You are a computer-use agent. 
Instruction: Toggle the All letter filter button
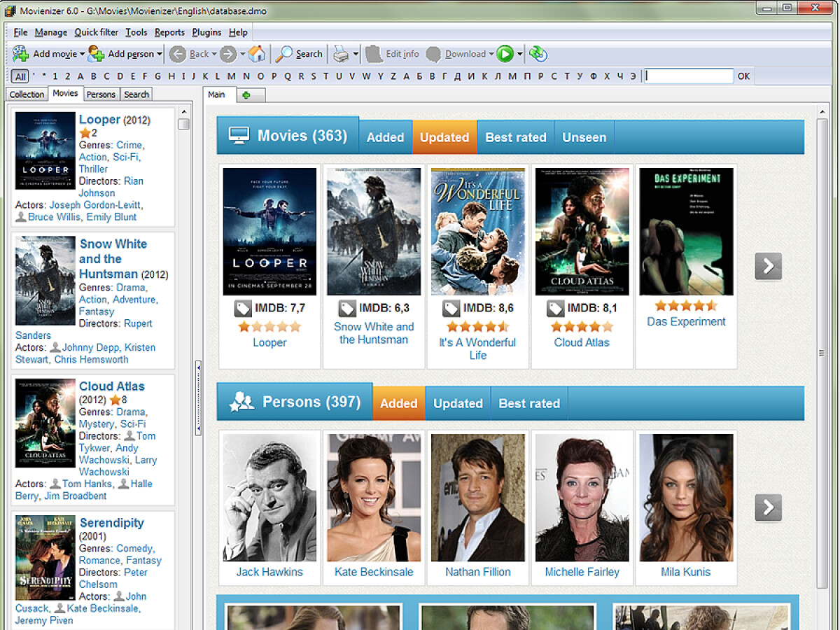(x=20, y=76)
